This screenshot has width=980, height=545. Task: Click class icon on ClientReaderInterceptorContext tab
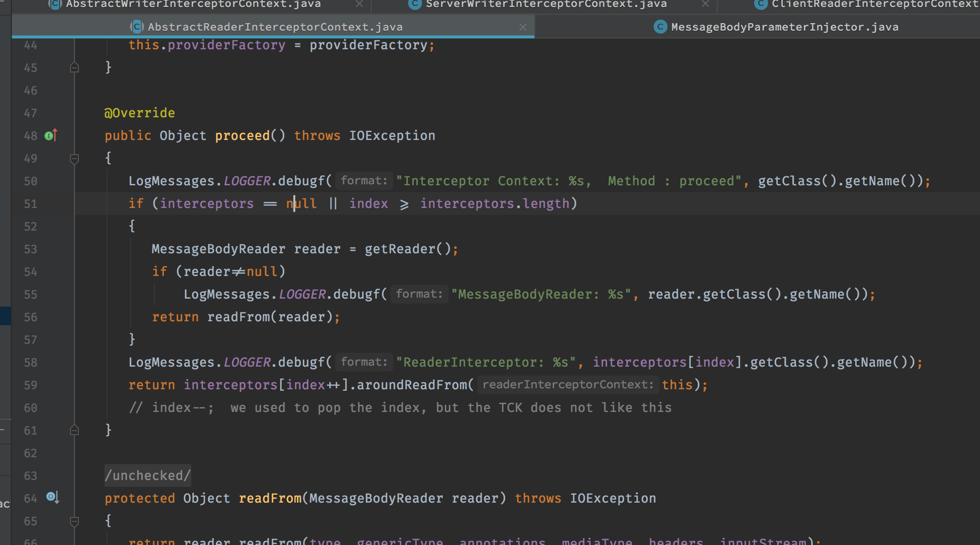coord(761,4)
